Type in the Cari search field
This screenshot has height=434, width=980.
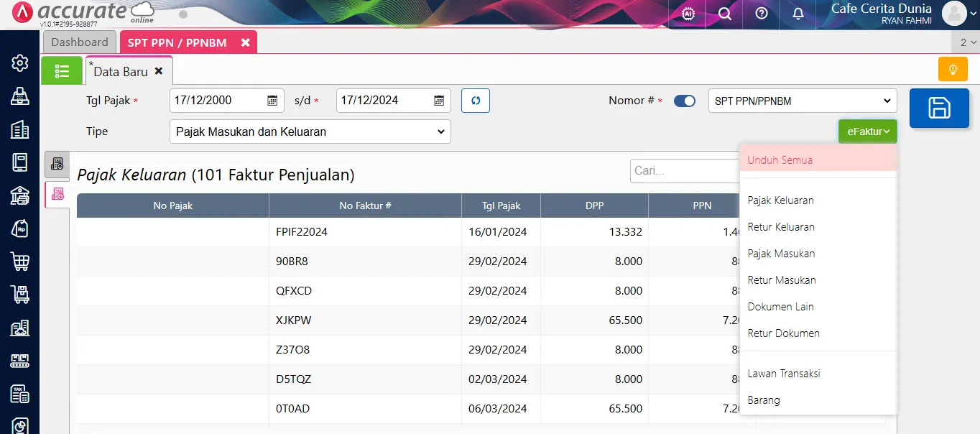(683, 170)
